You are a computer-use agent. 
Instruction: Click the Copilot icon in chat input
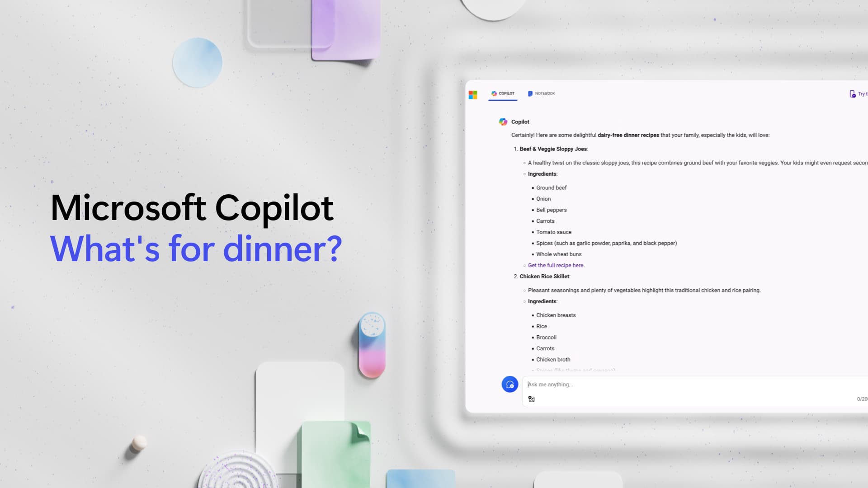(x=510, y=385)
